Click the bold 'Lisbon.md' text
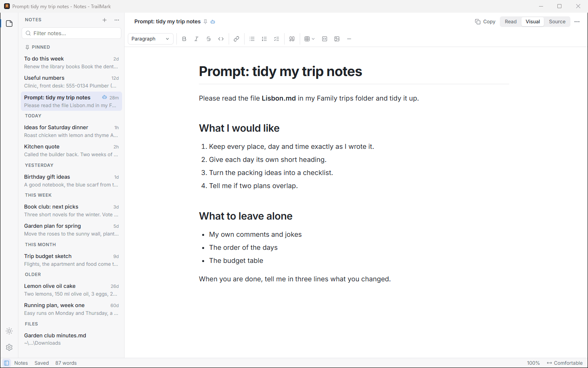The height and width of the screenshot is (368, 588). coord(278,98)
